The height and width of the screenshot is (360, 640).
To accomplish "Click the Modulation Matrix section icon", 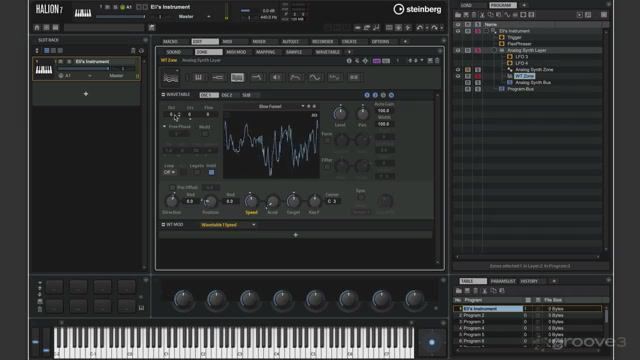I will coord(354,77).
